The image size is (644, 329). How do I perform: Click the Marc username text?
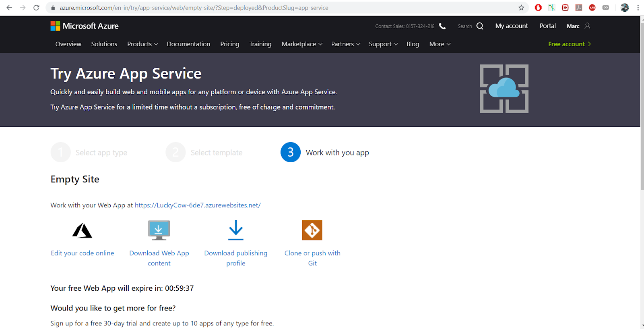573,26
